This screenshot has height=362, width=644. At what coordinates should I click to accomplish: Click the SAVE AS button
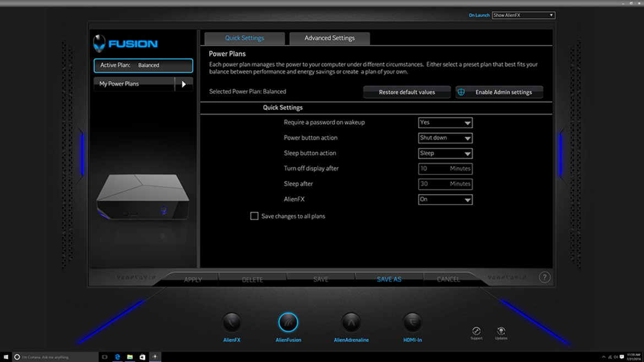pos(389,279)
